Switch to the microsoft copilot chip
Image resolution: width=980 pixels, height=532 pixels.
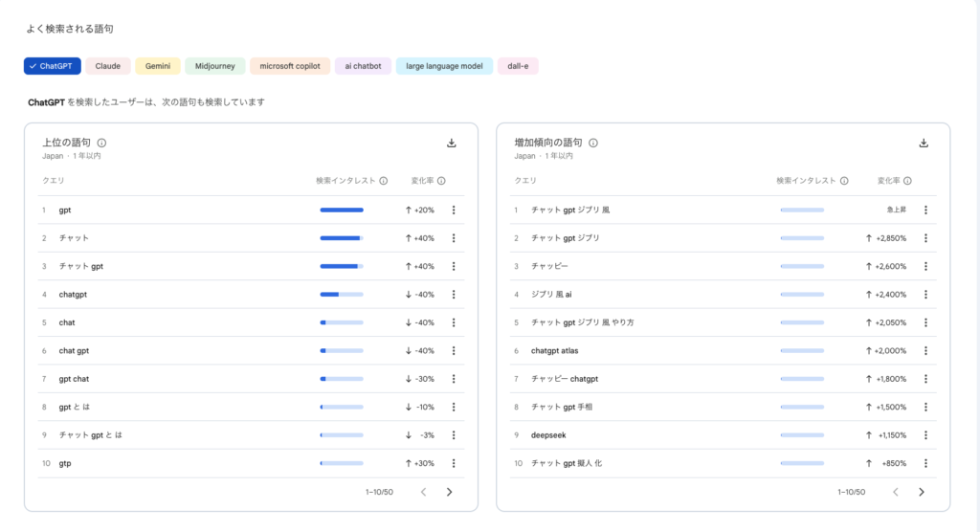click(x=290, y=66)
